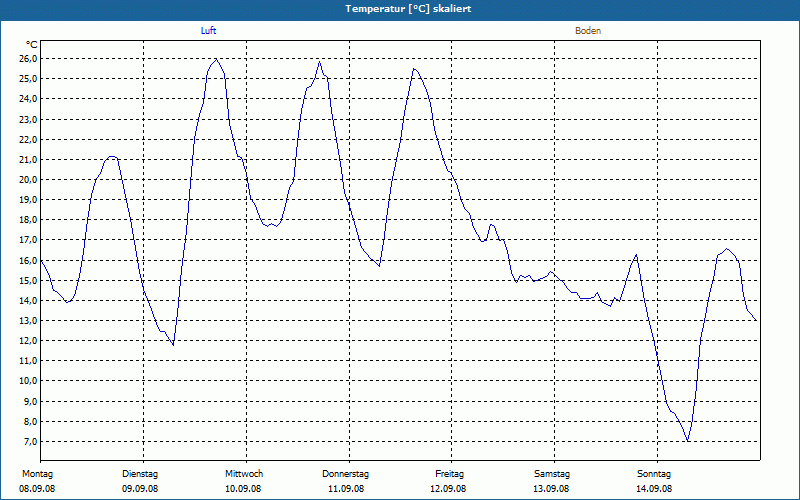Click the Boden legend label
The height and width of the screenshot is (500, 800).
click(x=588, y=31)
